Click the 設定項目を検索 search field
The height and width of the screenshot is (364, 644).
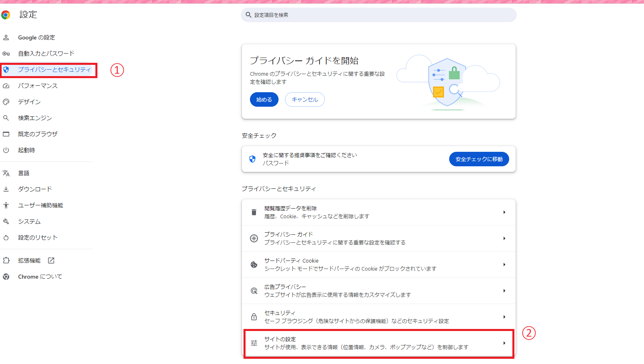[378, 15]
